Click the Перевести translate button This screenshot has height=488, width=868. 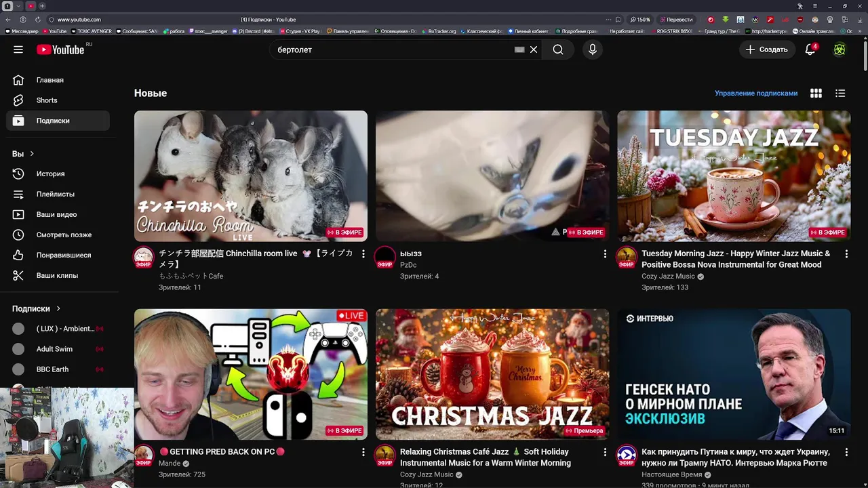676,20
